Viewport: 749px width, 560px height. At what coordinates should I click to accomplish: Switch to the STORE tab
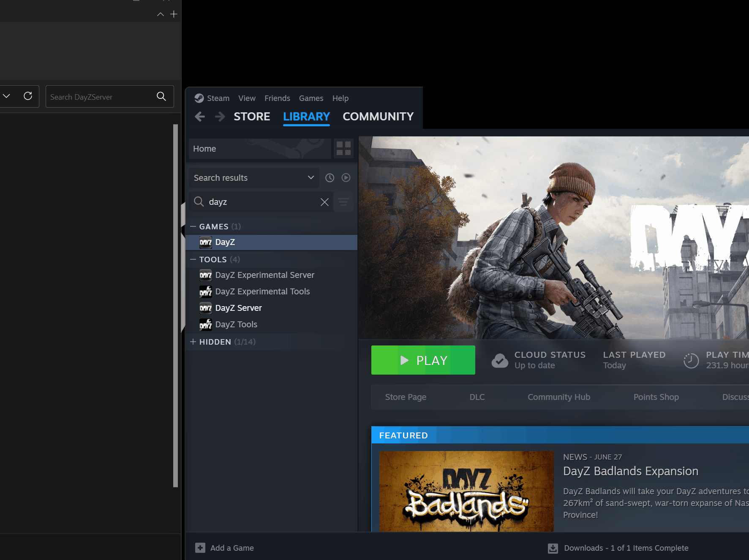[x=252, y=117]
